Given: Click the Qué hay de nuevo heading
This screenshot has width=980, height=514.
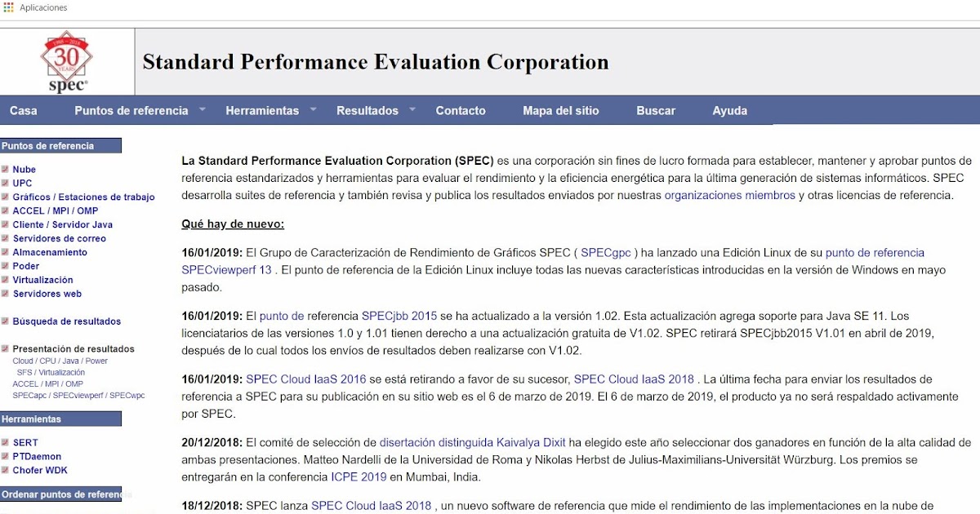Looking at the screenshot, I should tap(233, 224).
